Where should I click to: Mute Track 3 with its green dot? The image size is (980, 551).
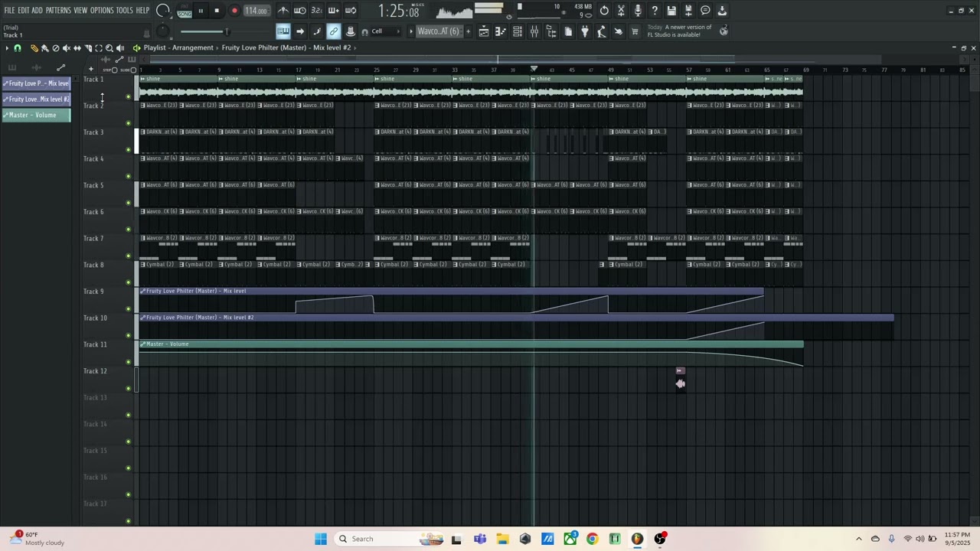[128, 150]
